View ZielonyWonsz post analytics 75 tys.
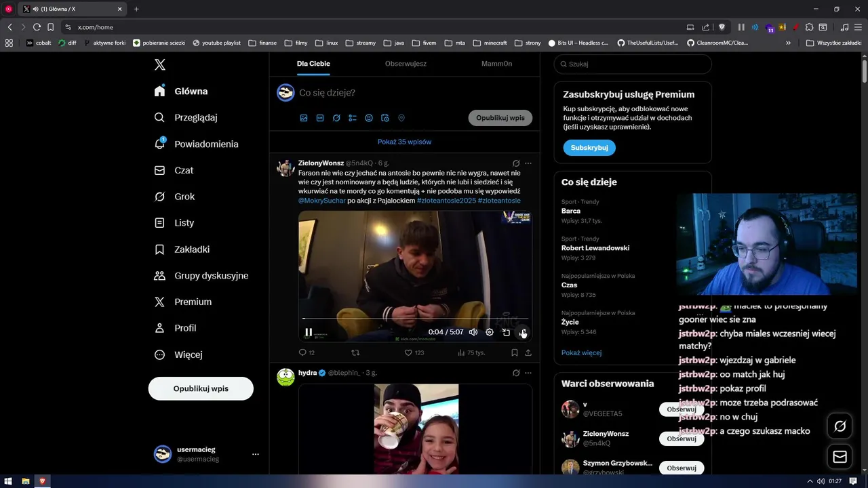 click(x=471, y=352)
